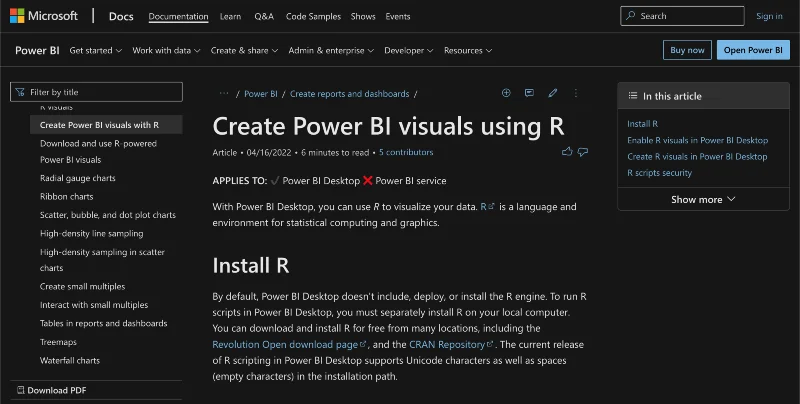Screen dimensions: 800x404
Task: Click the filter icon in Filter by title
Action: tap(20, 92)
